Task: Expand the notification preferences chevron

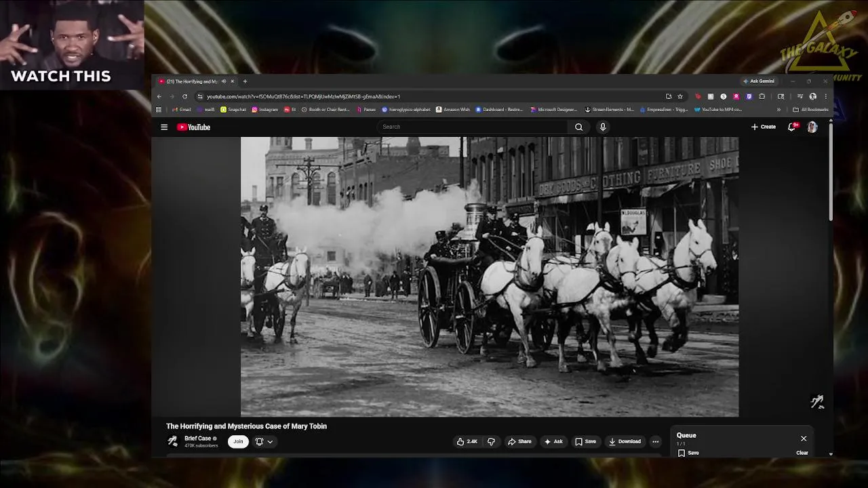Action: (270, 441)
